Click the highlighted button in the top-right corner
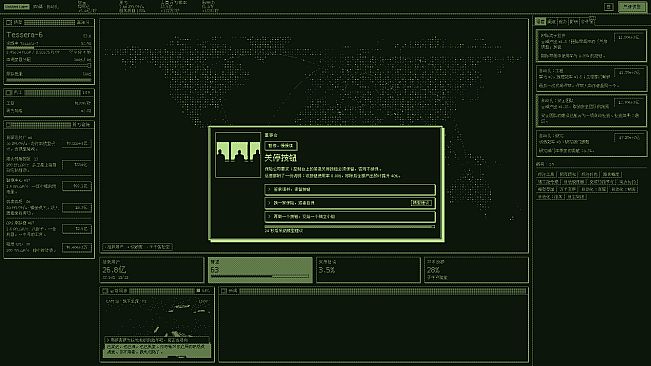The height and width of the screenshot is (366, 651). tap(632, 7)
